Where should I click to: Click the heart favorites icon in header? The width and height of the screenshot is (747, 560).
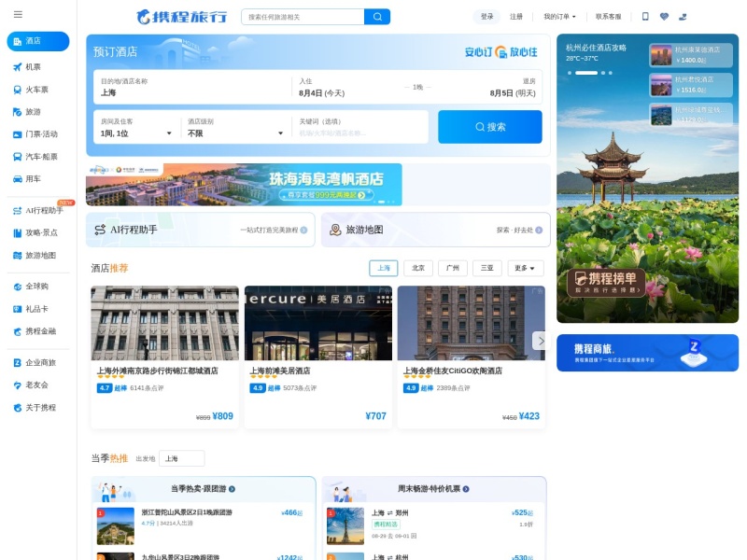pos(664,16)
